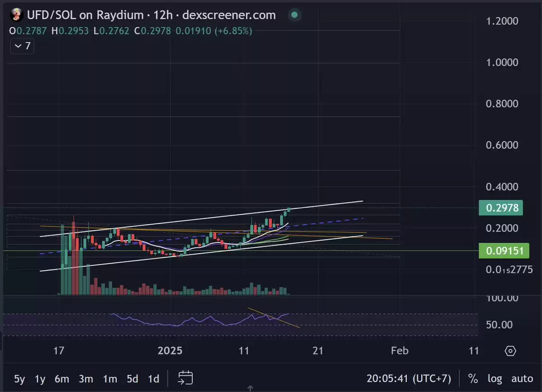The width and height of the screenshot is (542, 392).
Task: Click the current price label 0.2978
Action: [x=501, y=208]
